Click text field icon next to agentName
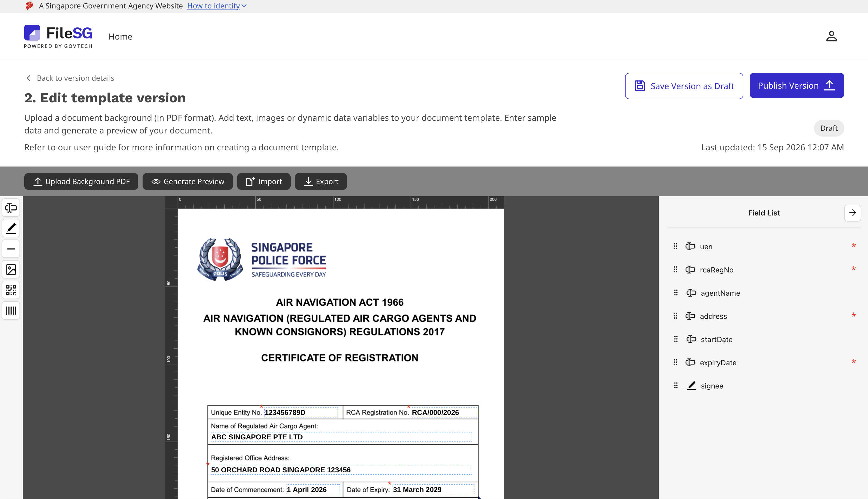The width and height of the screenshot is (868, 499). (x=691, y=293)
